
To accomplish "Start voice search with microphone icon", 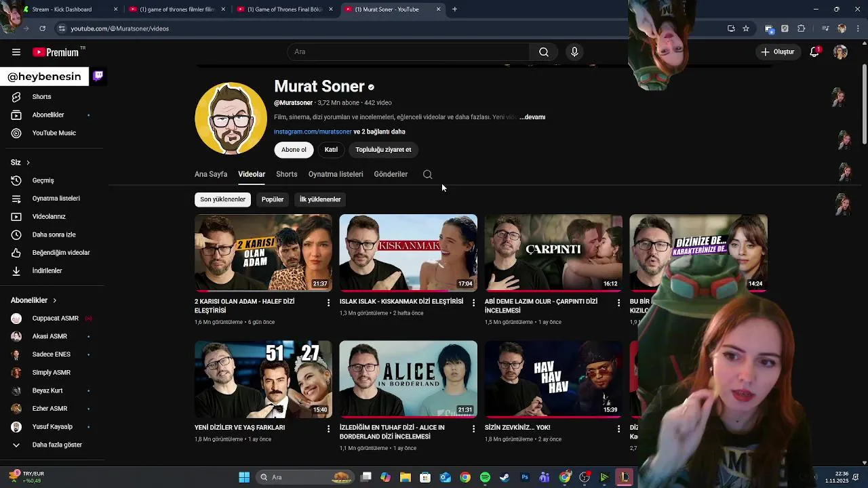I will coord(574,52).
